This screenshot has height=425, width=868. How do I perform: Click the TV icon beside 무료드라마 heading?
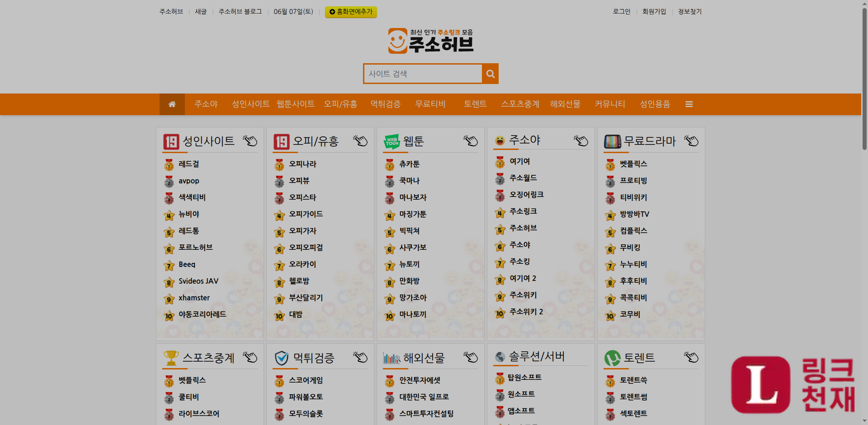pyautogui.click(x=613, y=142)
